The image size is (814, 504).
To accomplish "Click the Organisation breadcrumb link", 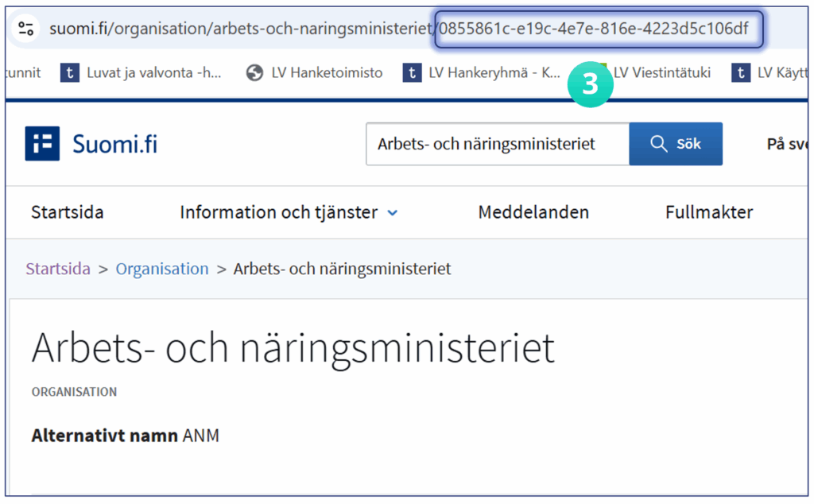I will click(162, 269).
